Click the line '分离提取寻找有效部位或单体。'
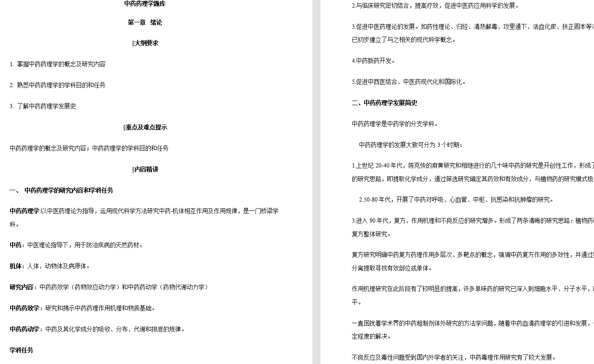The height and width of the screenshot is (364, 594). click(392, 268)
